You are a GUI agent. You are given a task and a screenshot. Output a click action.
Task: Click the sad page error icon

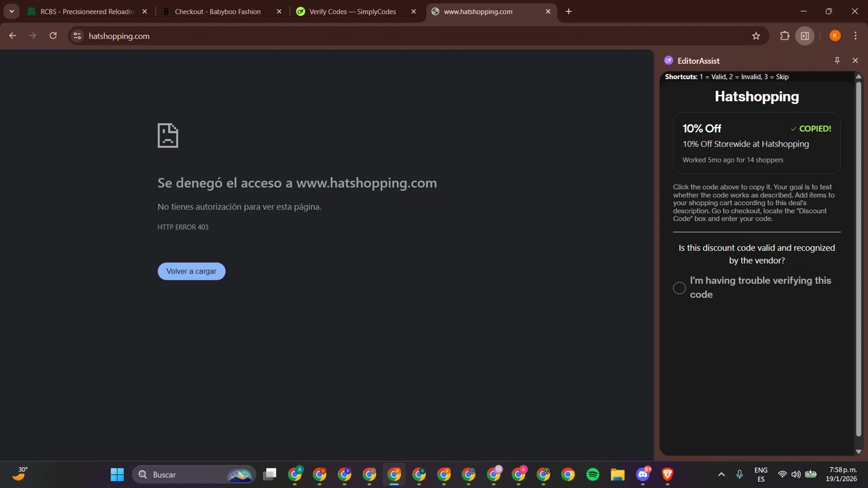click(168, 135)
